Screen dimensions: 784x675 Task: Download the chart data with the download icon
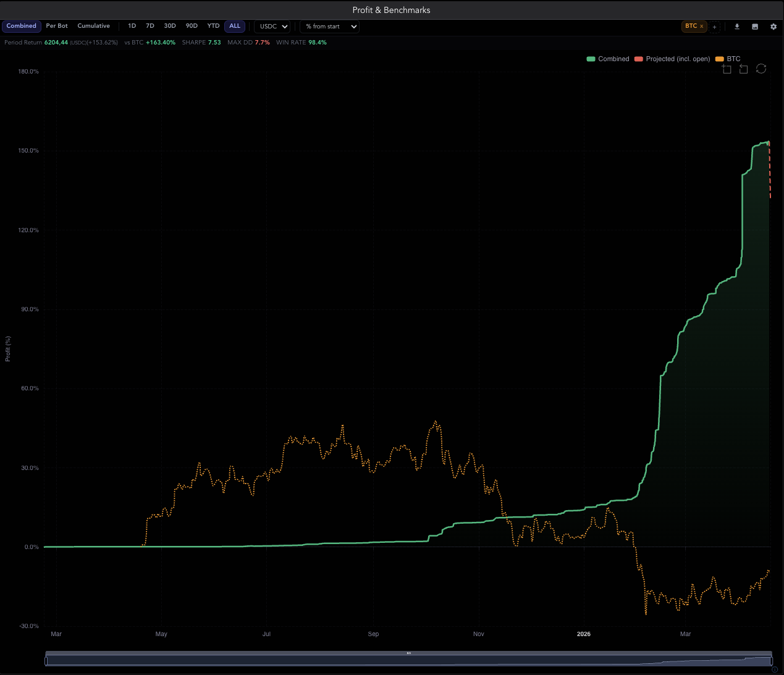[737, 27]
